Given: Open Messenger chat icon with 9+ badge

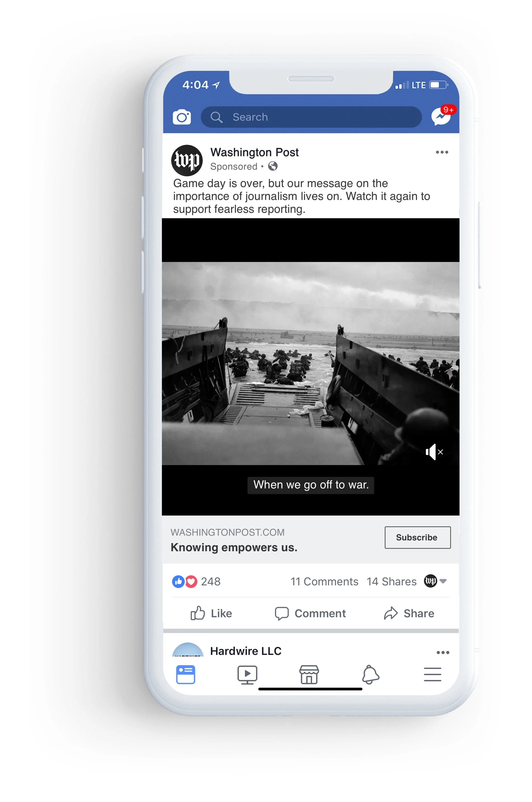Looking at the screenshot, I should pos(441,117).
